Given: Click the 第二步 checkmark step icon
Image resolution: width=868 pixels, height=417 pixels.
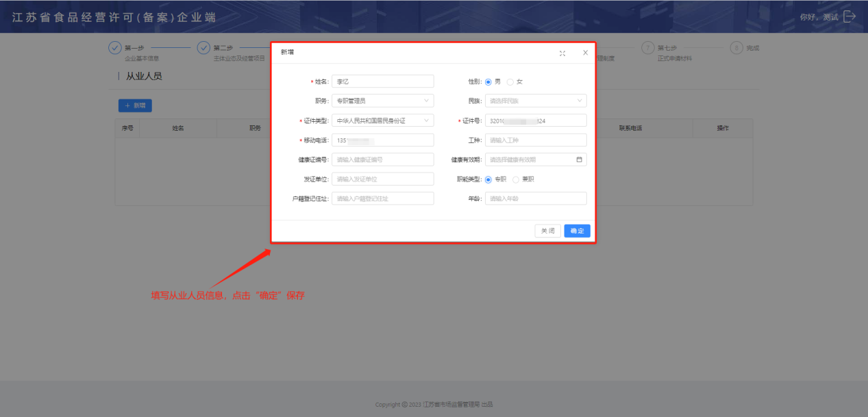Looking at the screenshot, I should (x=203, y=48).
